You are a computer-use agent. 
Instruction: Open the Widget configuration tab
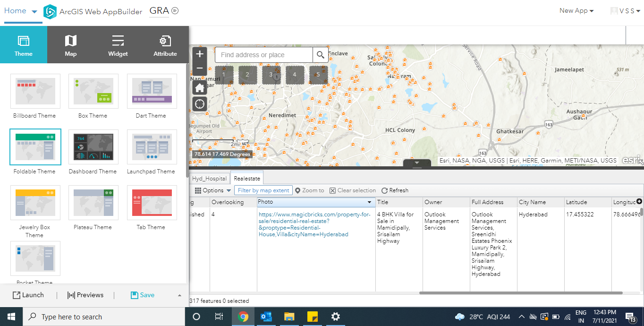(x=118, y=45)
